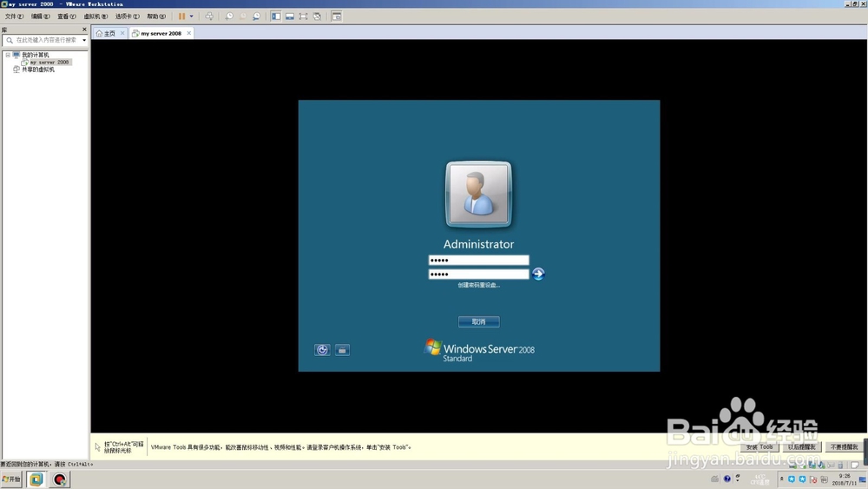Image resolution: width=868 pixels, height=489 pixels.
Task: Switch to Unity mode toolbar icon
Action: click(x=317, y=16)
